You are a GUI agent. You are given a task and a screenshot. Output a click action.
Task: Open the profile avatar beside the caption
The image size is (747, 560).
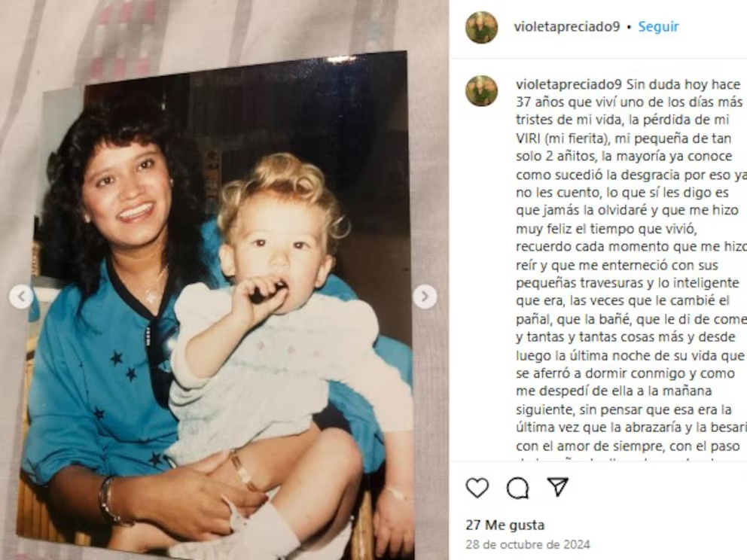click(x=481, y=90)
